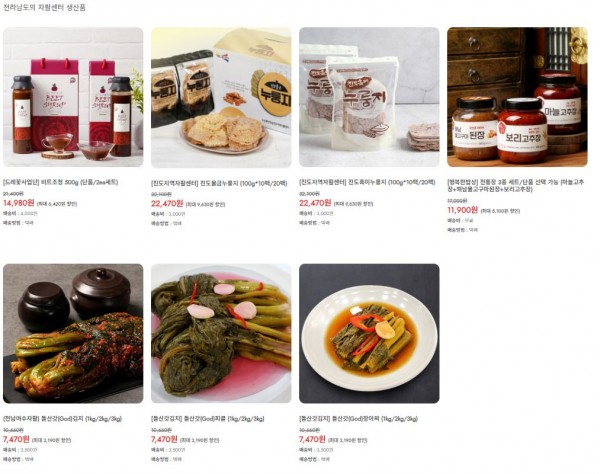The image size is (600, 474).
Task: Click the 14,980원 sale price
Action: tap(19, 203)
